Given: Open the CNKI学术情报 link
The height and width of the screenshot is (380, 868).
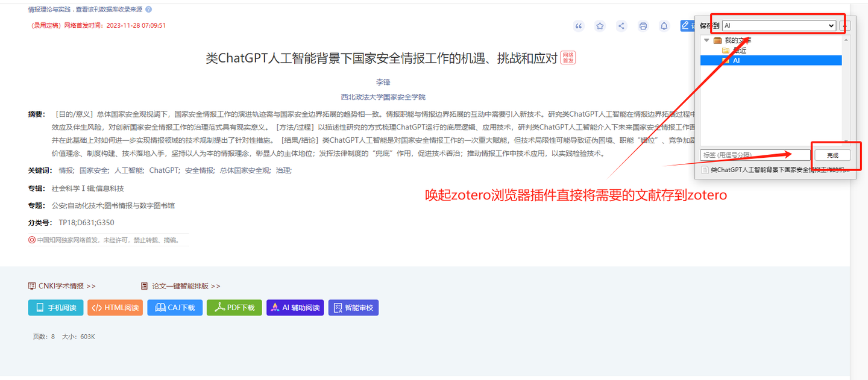Looking at the screenshot, I should (x=62, y=286).
